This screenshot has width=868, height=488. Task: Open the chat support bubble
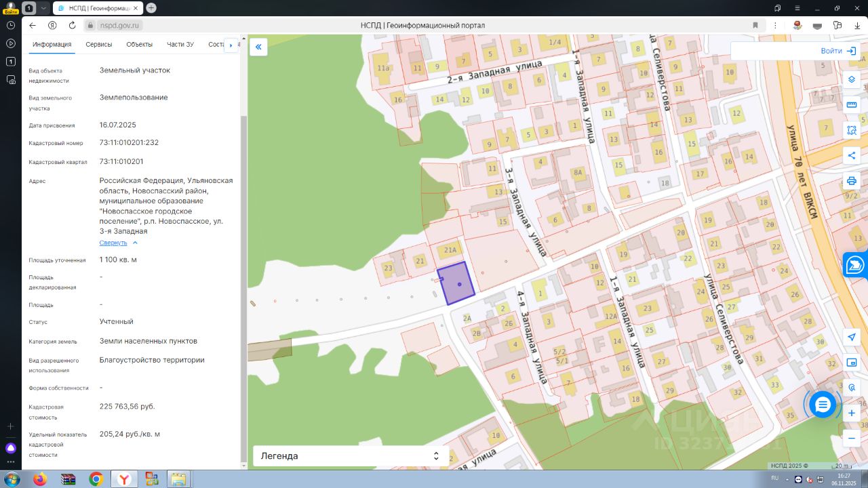tap(823, 405)
